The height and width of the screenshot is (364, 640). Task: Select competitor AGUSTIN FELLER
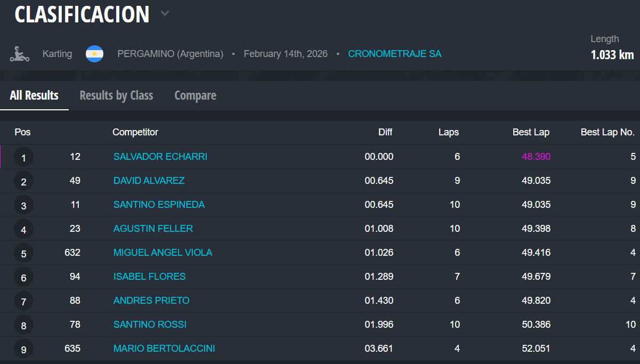click(x=153, y=229)
